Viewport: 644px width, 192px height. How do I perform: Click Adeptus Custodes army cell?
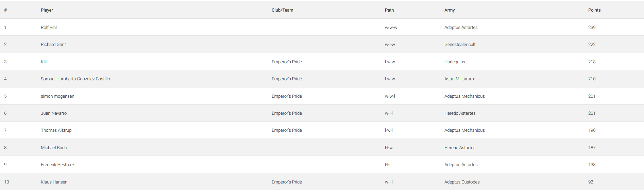[x=462, y=182]
